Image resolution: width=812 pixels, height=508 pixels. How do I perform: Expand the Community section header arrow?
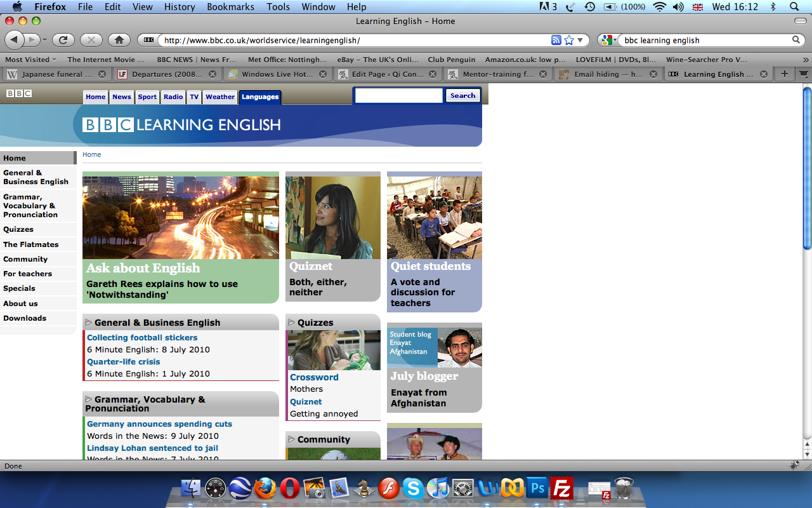coord(291,439)
